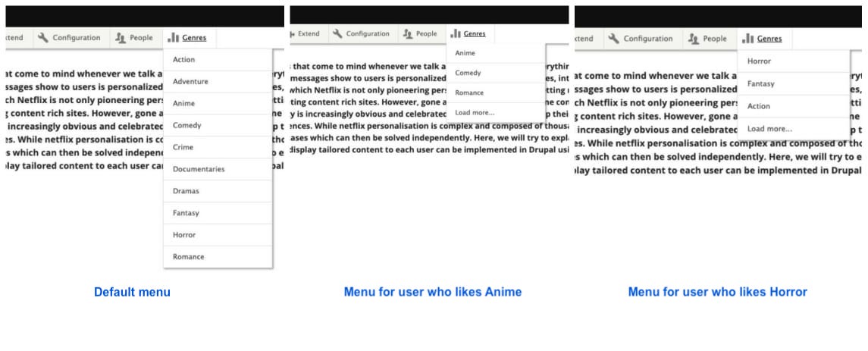This screenshot has width=868, height=351.
Task: Click the Configuration wrench icon in the Horror user screenshot
Action: click(613, 38)
